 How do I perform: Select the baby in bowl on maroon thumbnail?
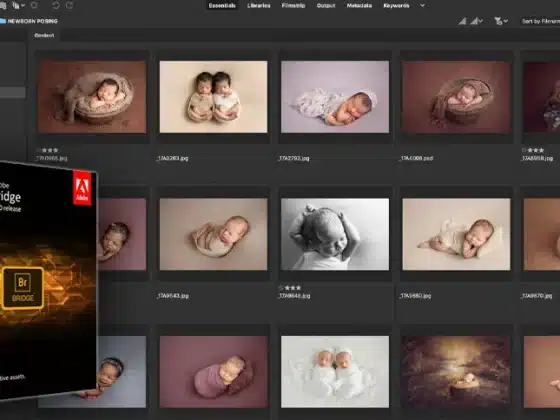[x=456, y=97]
